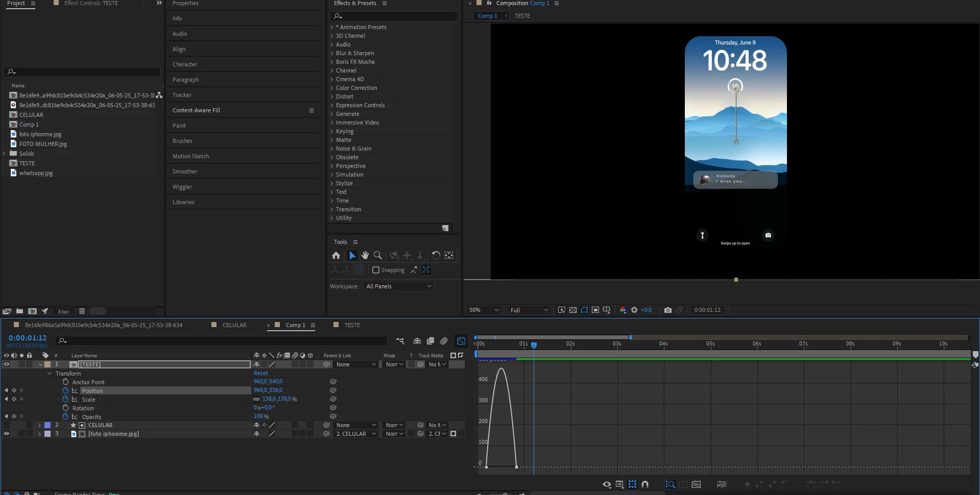Viewport: 980px width, 495px height.
Task: Open the Workspace All Panels dropdown
Action: coord(398,286)
